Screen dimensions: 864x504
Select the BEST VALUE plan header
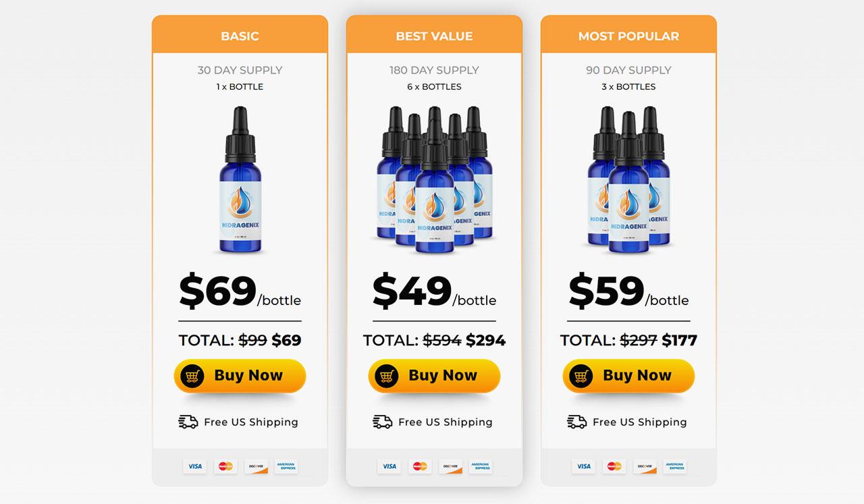[434, 35]
